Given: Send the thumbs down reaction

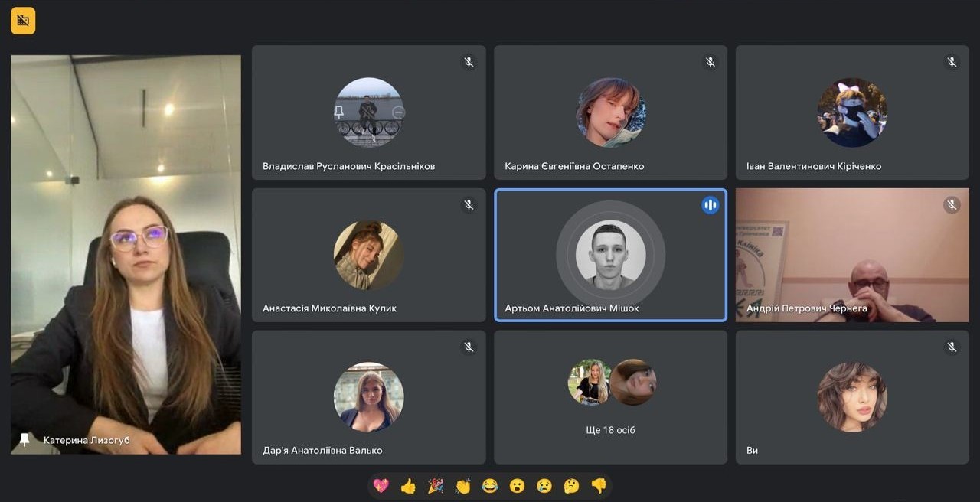Looking at the screenshot, I should click(x=599, y=485).
